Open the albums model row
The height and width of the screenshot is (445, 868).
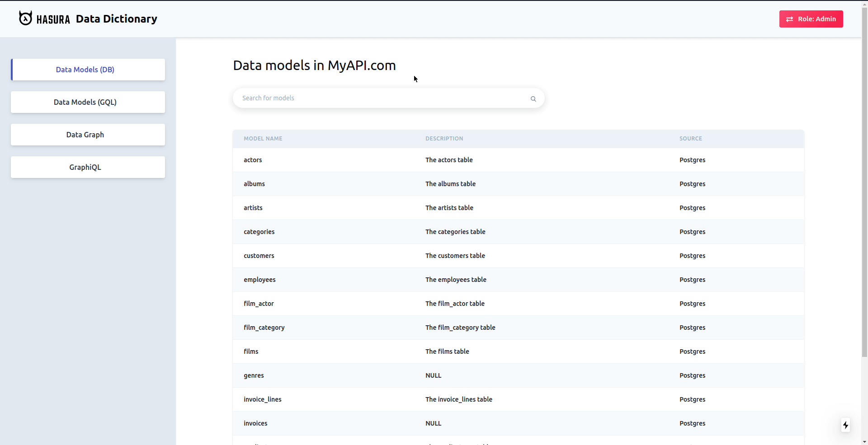tap(518, 184)
